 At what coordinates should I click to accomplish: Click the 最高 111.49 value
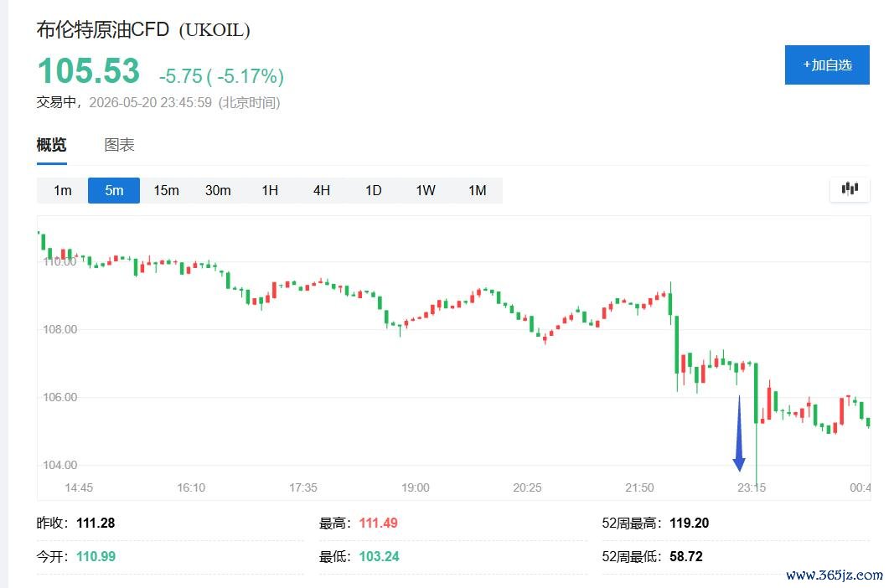[378, 523]
